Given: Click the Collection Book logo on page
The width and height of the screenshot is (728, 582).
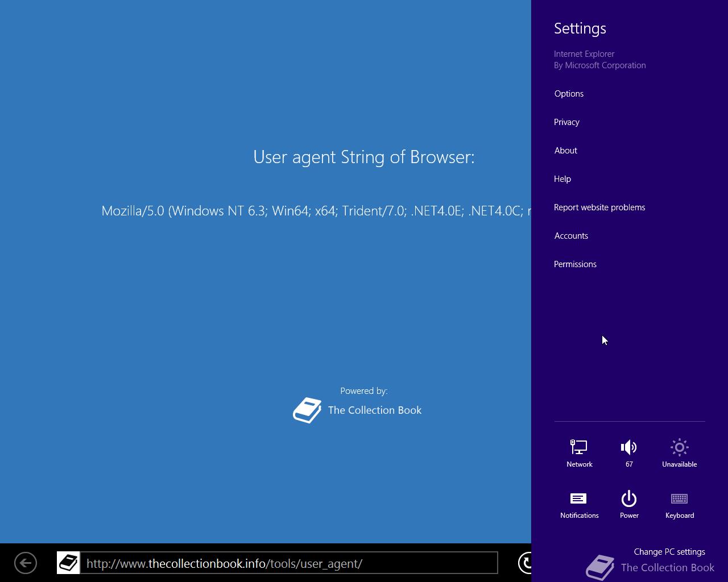Looking at the screenshot, I should coord(307,410).
